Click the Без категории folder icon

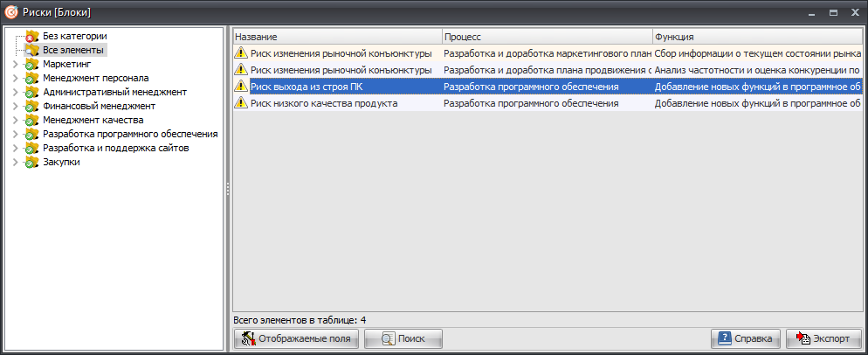click(32, 37)
